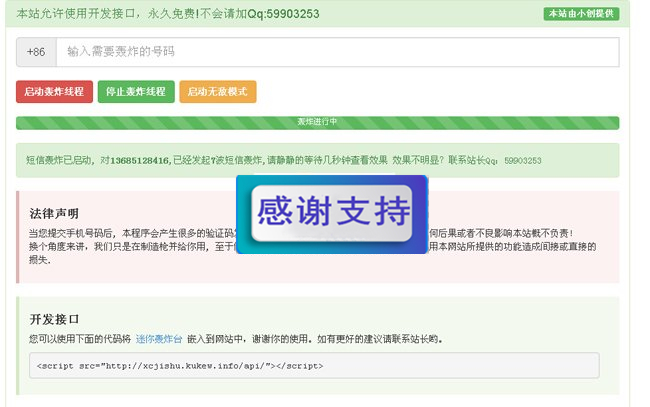Click the Qq:59903253 text in the top bar
Screen dimensions: 650x407
(283, 14)
